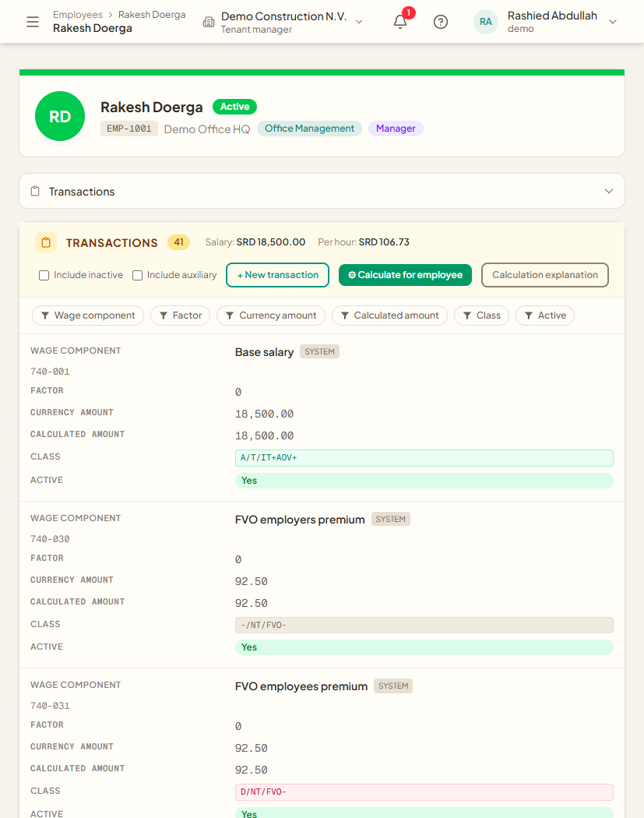Open the hamburger navigation menu
This screenshot has height=818, width=644.
click(33, 22)
